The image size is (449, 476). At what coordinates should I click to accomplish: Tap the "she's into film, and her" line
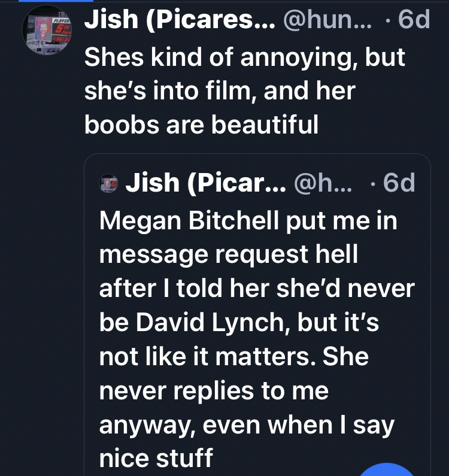pos(219,91)
